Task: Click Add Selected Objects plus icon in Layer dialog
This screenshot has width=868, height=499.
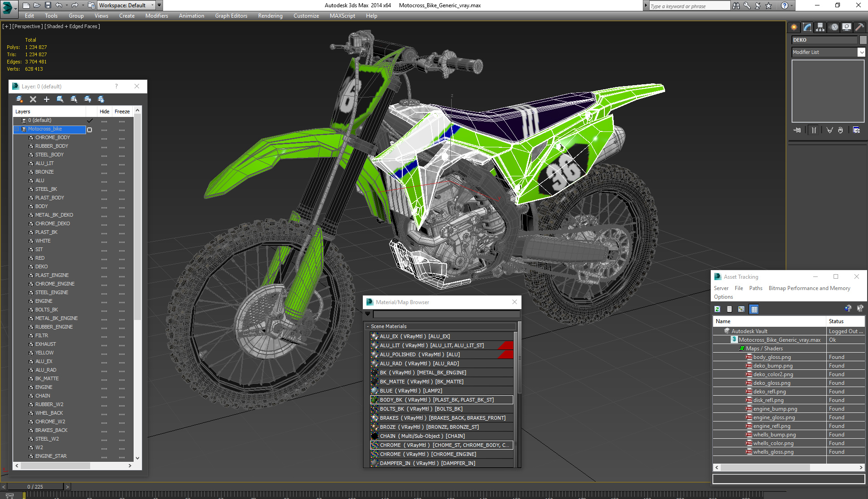Action: click(x=46, y=99)
